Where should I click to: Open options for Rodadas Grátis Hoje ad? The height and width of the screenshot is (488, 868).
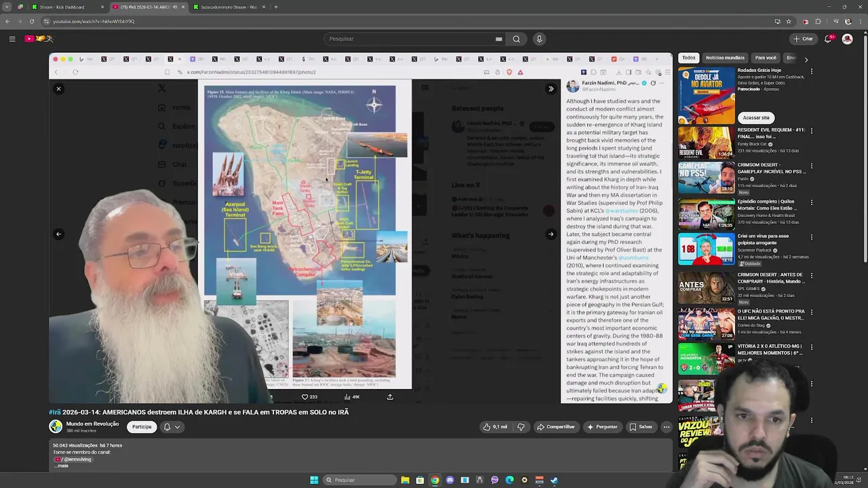pyautogui.click(x=812, y=70)
